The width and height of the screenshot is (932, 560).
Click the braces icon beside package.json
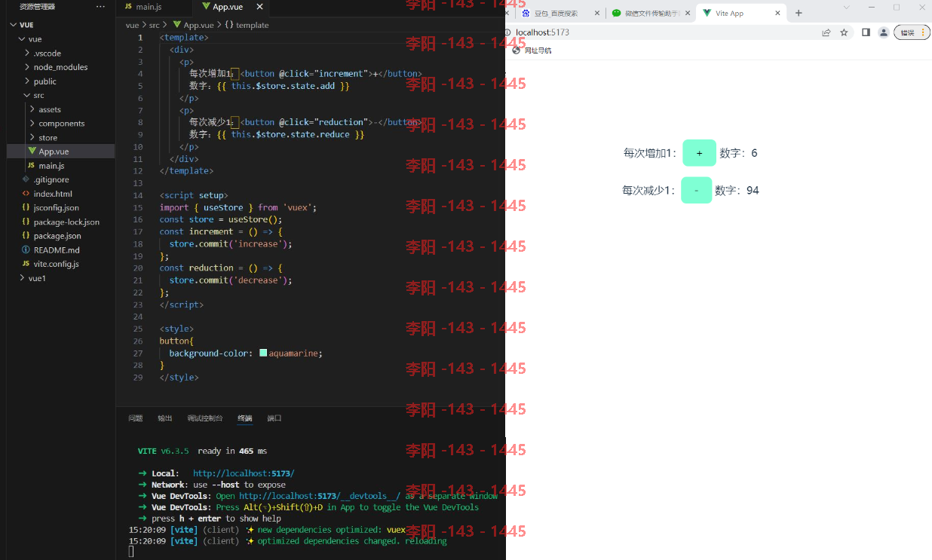coord(26,236)
